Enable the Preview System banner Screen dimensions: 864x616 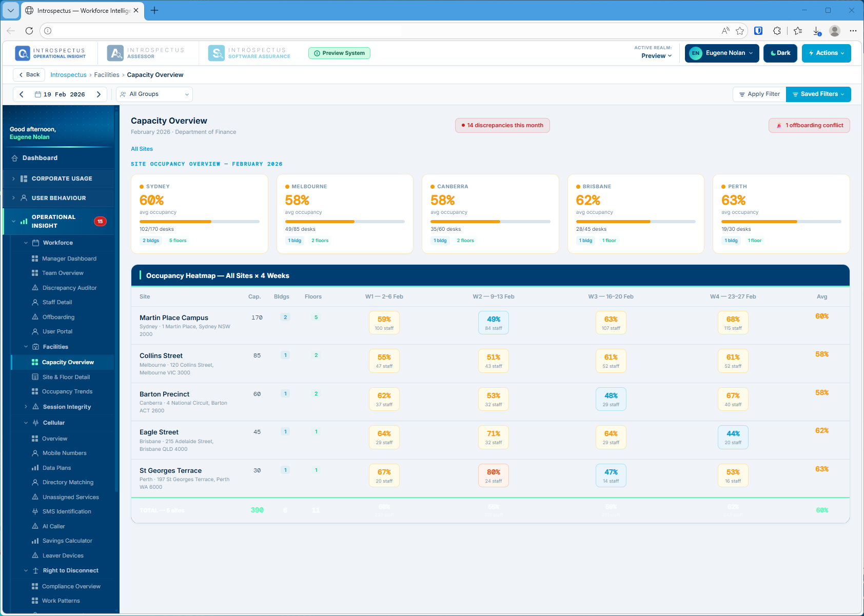339,53
